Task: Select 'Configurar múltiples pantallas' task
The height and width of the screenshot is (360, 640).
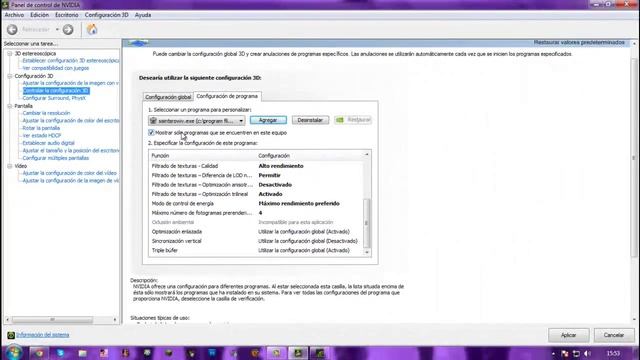Action: tap(56, 158)
